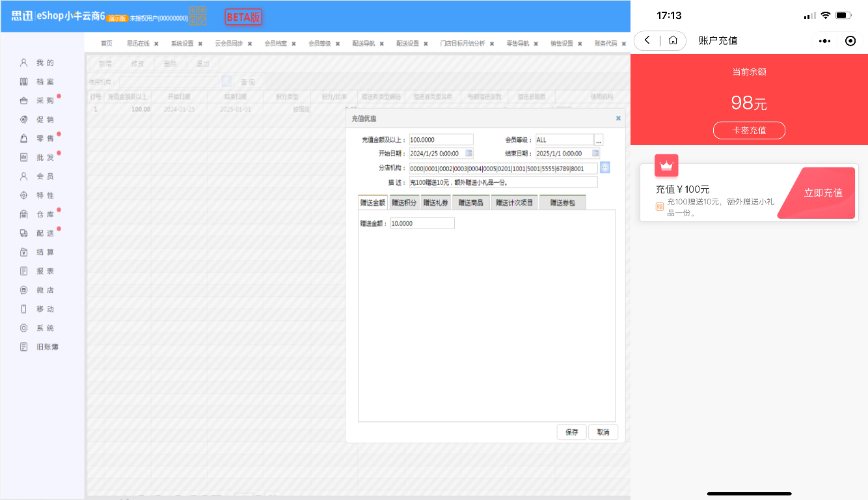This screenshot has width=868, height=500.
Task: Open the 移动 mobile sidebar icon
Action: pyautogui.click(x=24, y=309)
